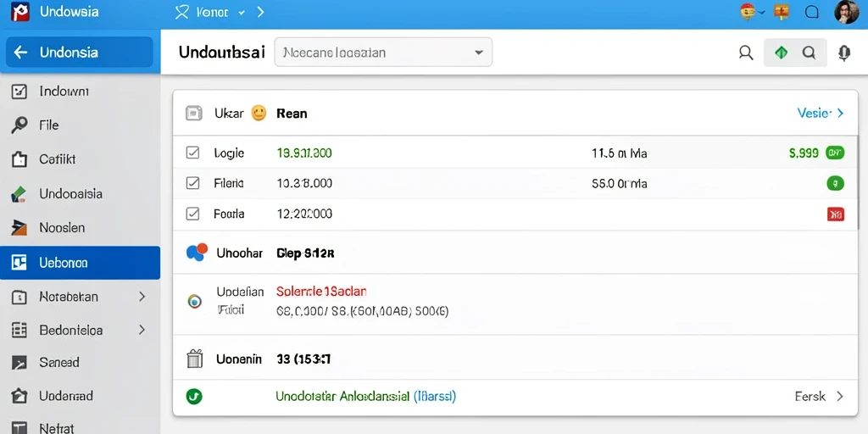Click the chat bubble icon in top bar
This screenshot has height=434, width=868.
(812, 12)
